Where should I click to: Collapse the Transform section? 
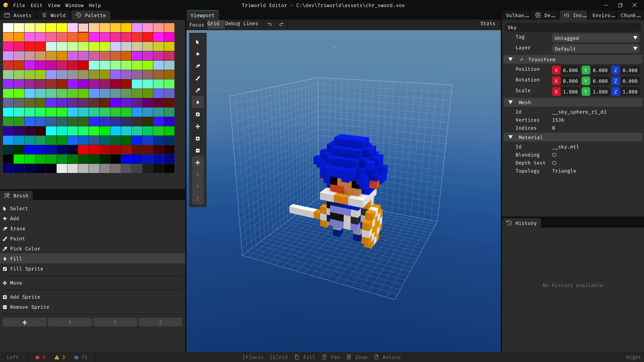(x=511, y=59)
